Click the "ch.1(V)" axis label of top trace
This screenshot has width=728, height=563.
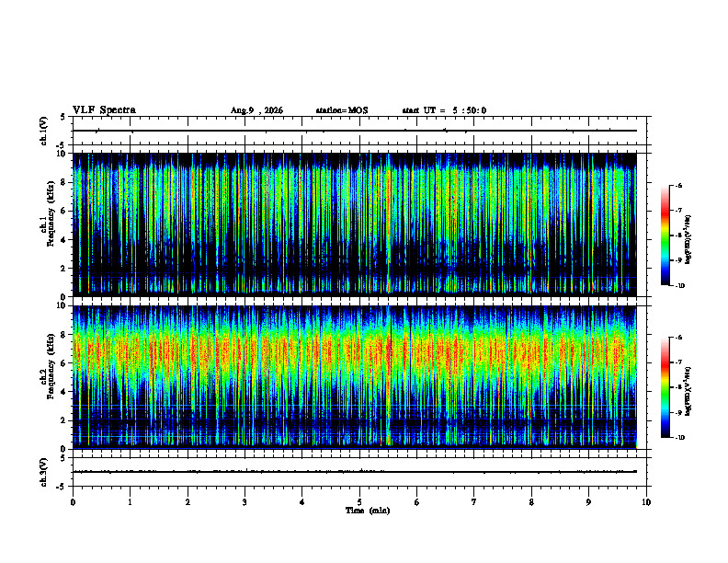[44, 131]
